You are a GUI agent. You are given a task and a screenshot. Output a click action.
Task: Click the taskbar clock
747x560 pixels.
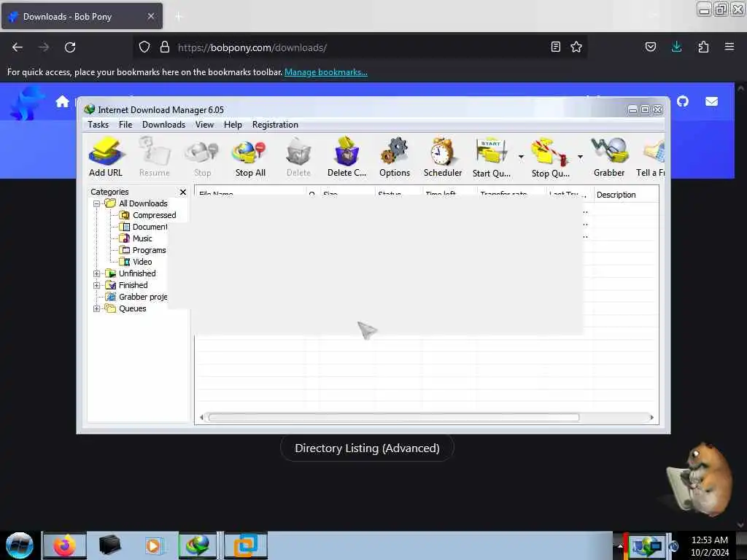click(710, 546)
